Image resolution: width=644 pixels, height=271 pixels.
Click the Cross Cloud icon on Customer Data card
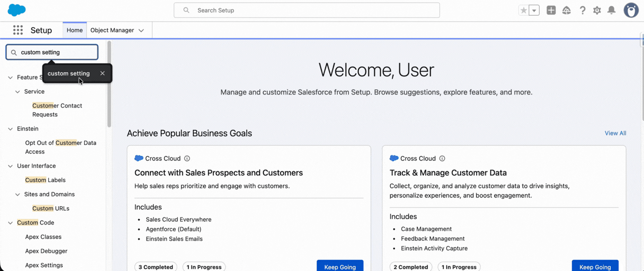394,158
